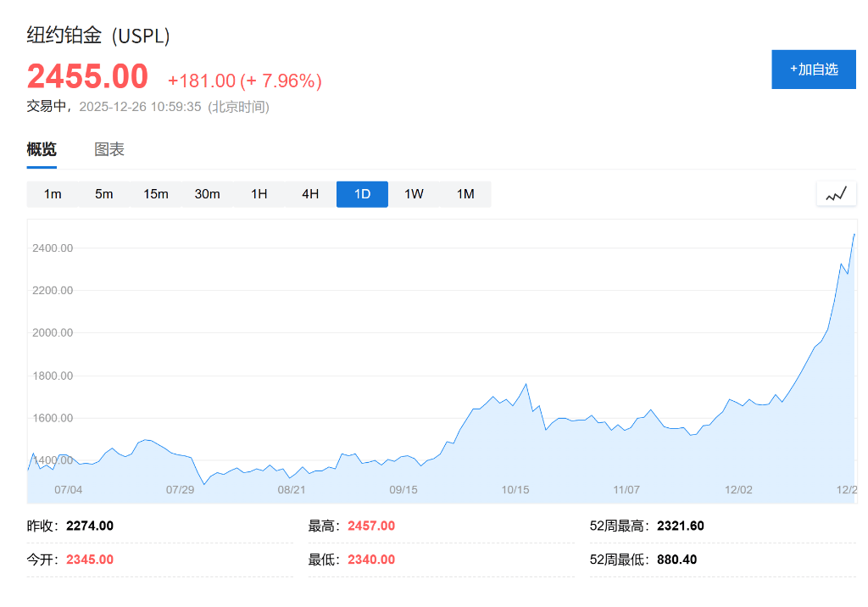
Task: Change chart to 1W weekly view
Action: point(414,194)
